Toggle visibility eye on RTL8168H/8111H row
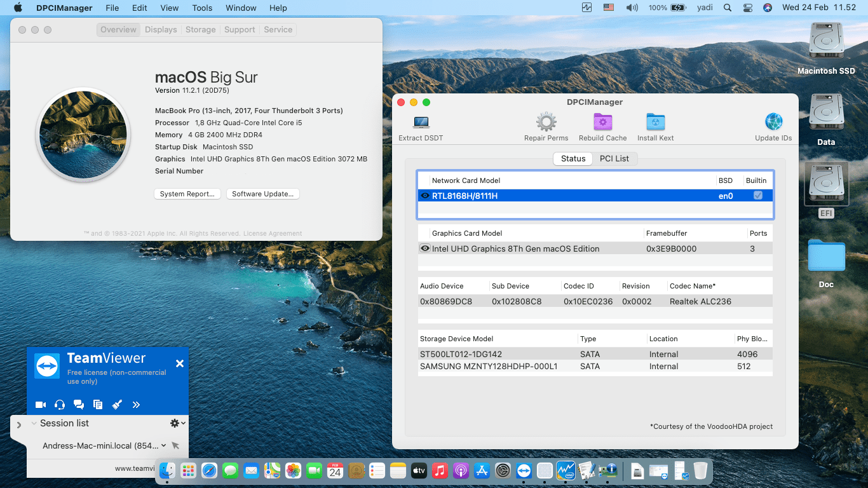868x488 pixels. [x=424, y=196]
